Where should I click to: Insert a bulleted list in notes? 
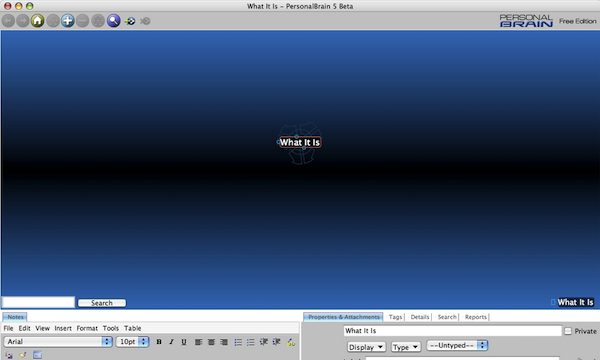238,342
